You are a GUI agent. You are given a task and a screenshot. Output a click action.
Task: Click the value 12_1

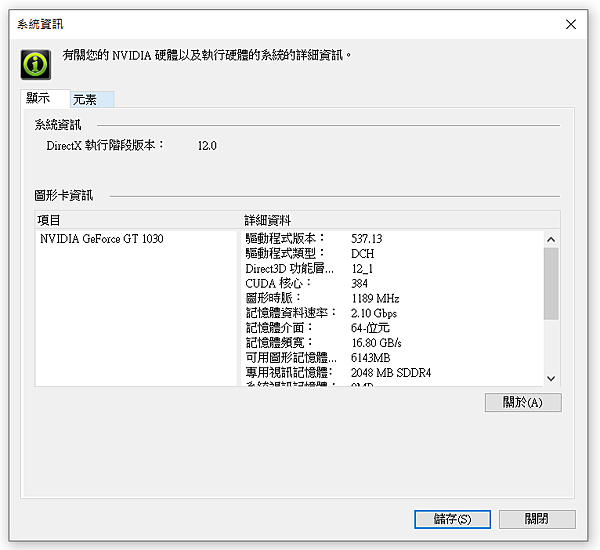point(362,269)
